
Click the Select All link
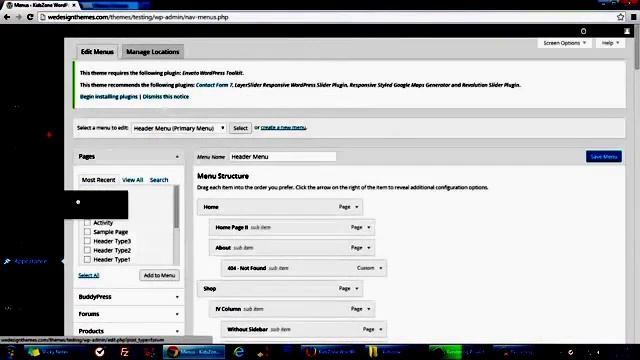[x=89, y=276]
